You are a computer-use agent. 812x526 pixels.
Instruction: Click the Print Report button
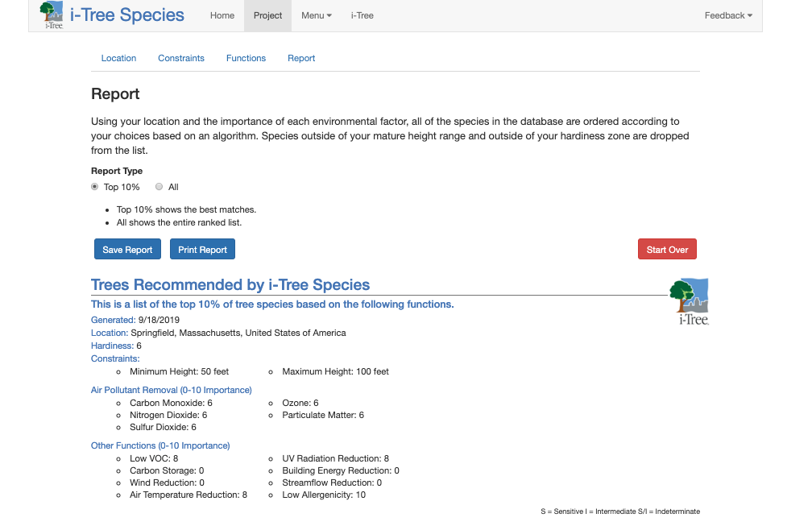(x=202, y=250)
